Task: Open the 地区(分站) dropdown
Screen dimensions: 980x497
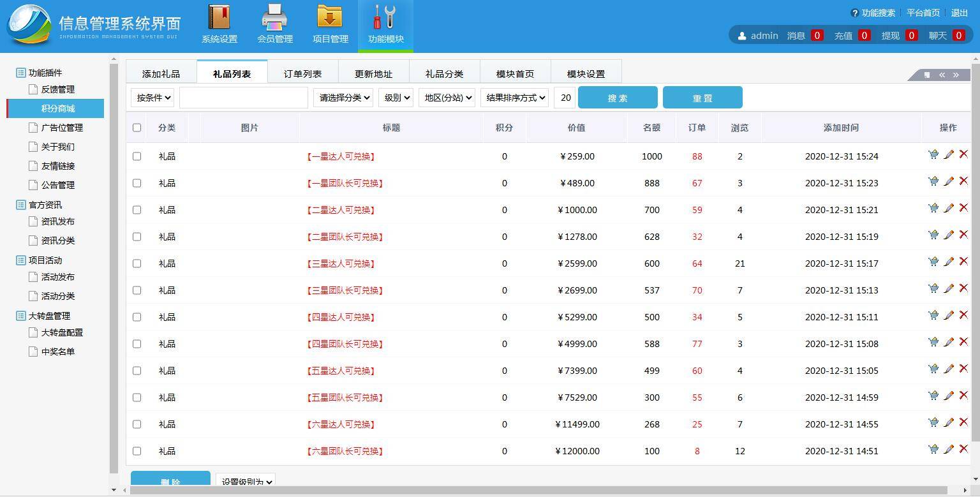Action: tap(447, 97)
